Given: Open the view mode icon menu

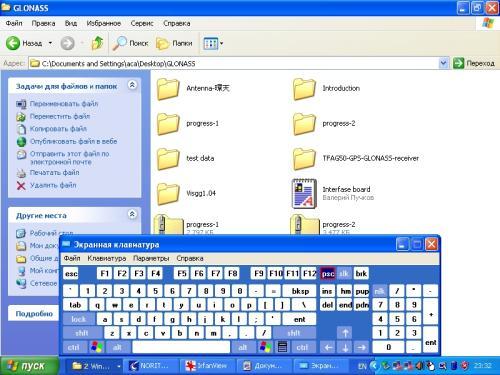Looking at the screenshot, I should [211, 43].
